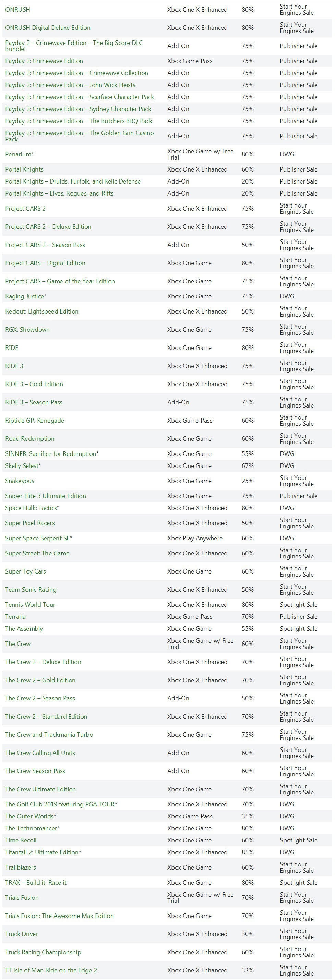
Task: Click the Truck Racing Championship link
Action: [x=43, y=953]
